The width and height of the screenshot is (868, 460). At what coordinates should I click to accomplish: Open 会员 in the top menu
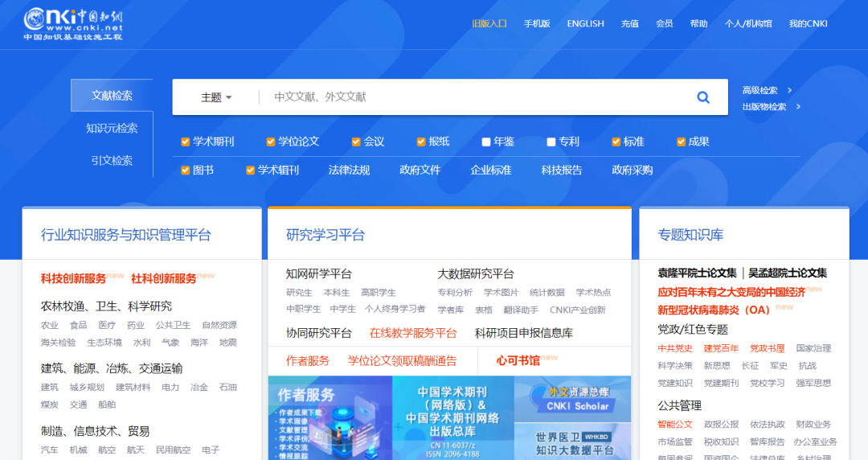[x=665, y=23]
